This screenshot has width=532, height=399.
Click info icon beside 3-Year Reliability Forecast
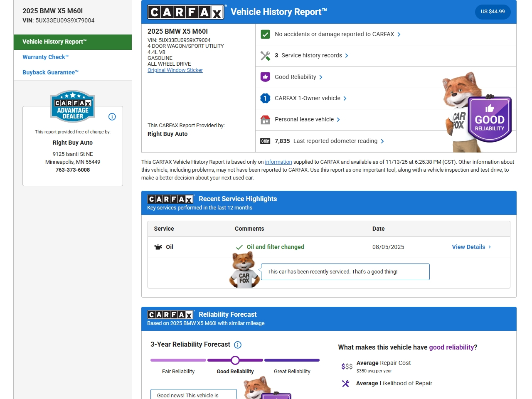click(x=238, y=345)
